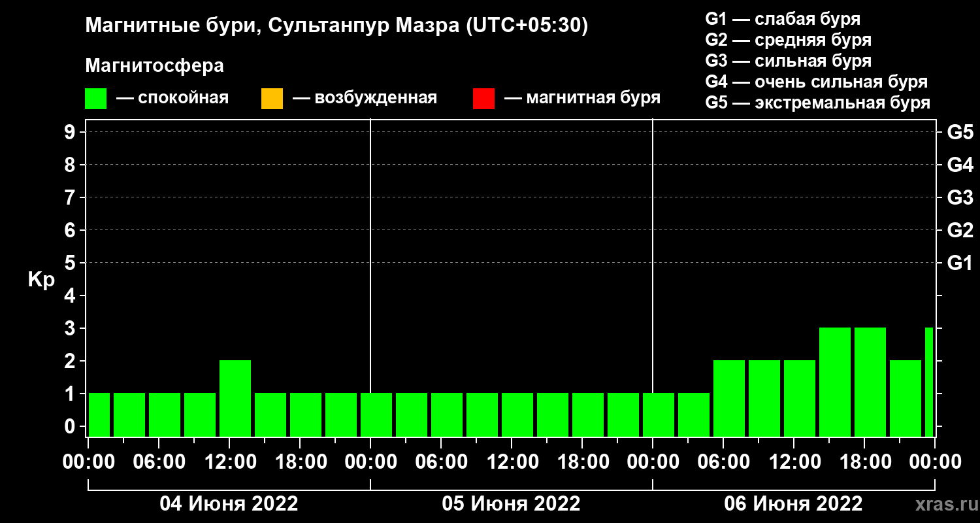Viewport: 980px width, 523px height.
Task: Click the '18:00' time label under 06 June
Action: 864,462
